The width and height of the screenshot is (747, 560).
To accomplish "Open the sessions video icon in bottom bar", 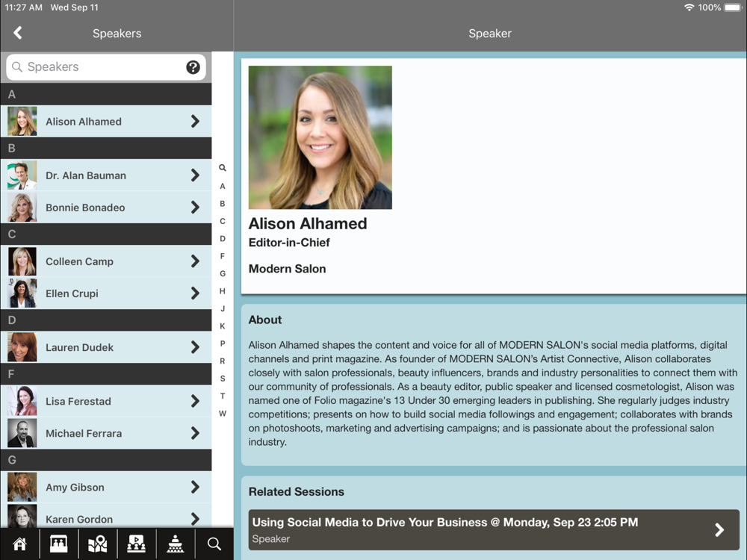I will [x=136, y=544].
